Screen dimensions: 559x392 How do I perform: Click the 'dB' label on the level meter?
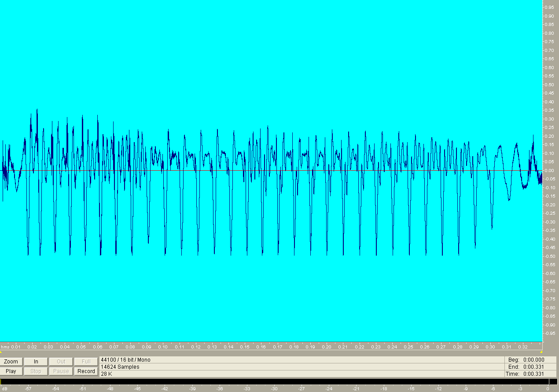click(4, 389)
